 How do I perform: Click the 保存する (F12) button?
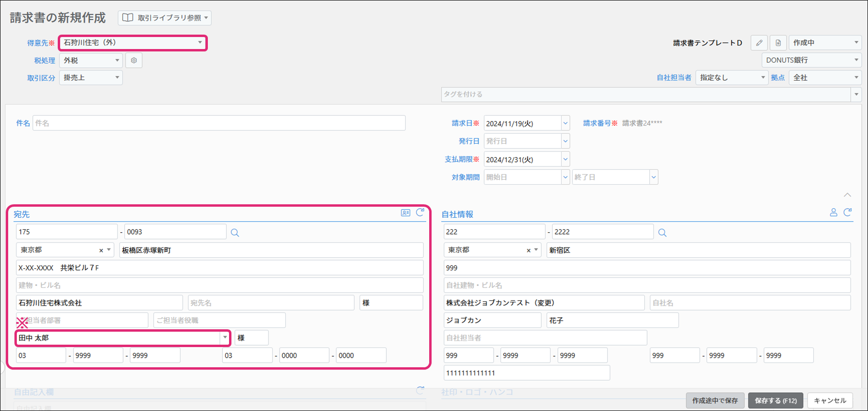[776, 400]
